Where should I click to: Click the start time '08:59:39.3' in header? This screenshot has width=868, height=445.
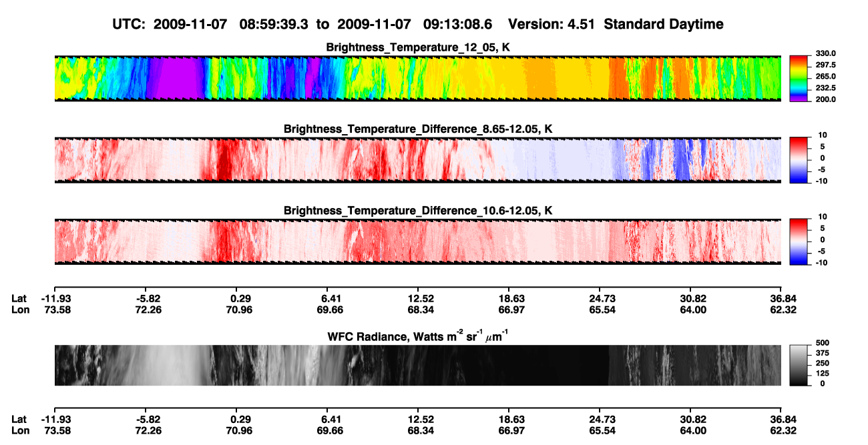[x=273, y=25]
